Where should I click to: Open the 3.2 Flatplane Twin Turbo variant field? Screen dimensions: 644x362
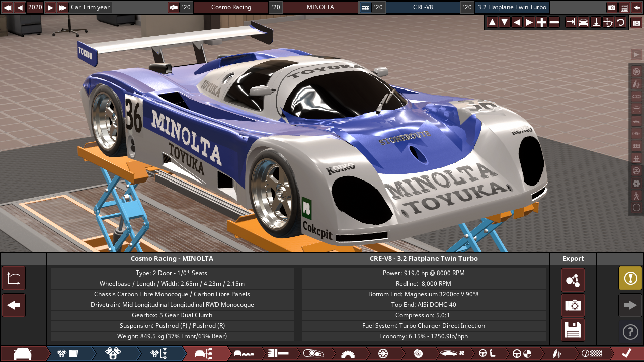coord(512,7)
